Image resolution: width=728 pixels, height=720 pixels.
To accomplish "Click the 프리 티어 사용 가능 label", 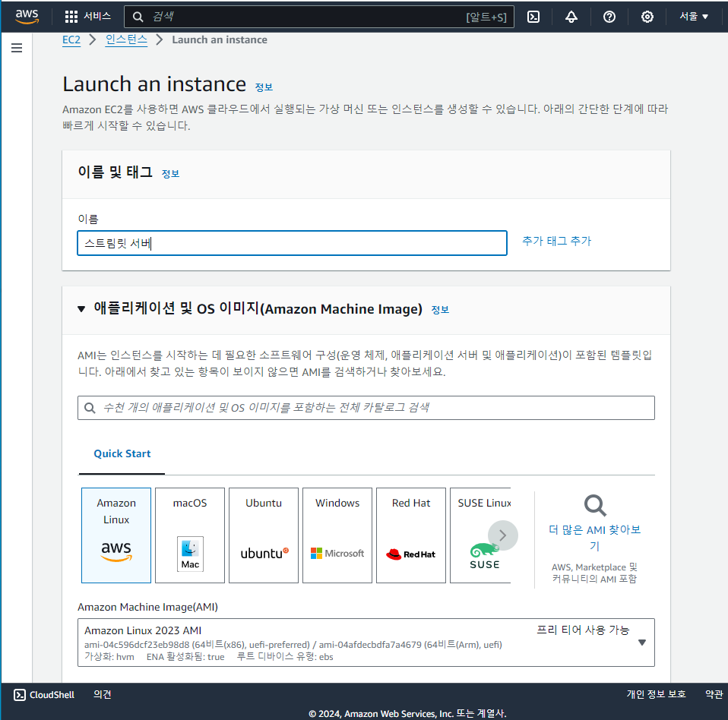I will [x=583, y=630].
